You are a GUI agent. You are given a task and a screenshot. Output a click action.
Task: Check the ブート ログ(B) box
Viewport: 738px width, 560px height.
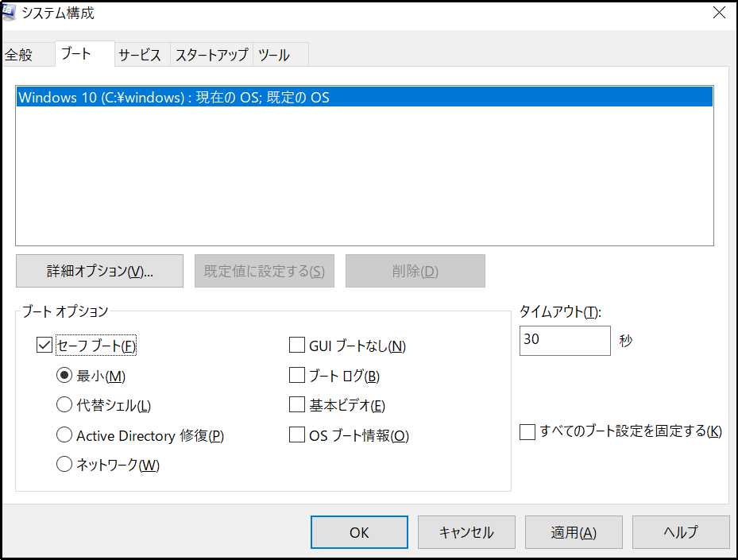pyautogui.click(x=297, y=376)
